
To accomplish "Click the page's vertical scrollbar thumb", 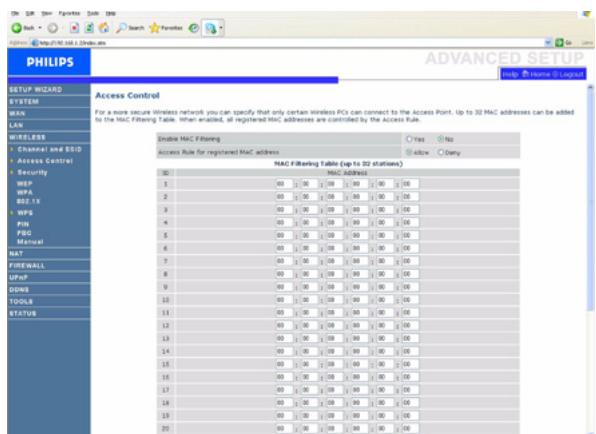I will [590, 198].
